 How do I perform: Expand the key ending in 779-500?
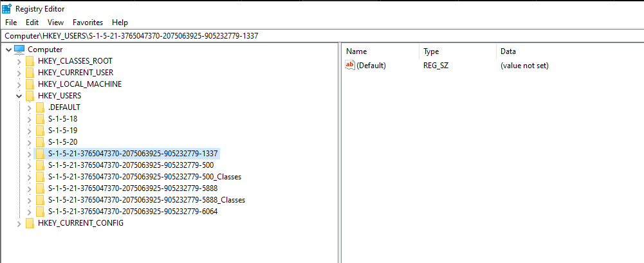[29, 165]
